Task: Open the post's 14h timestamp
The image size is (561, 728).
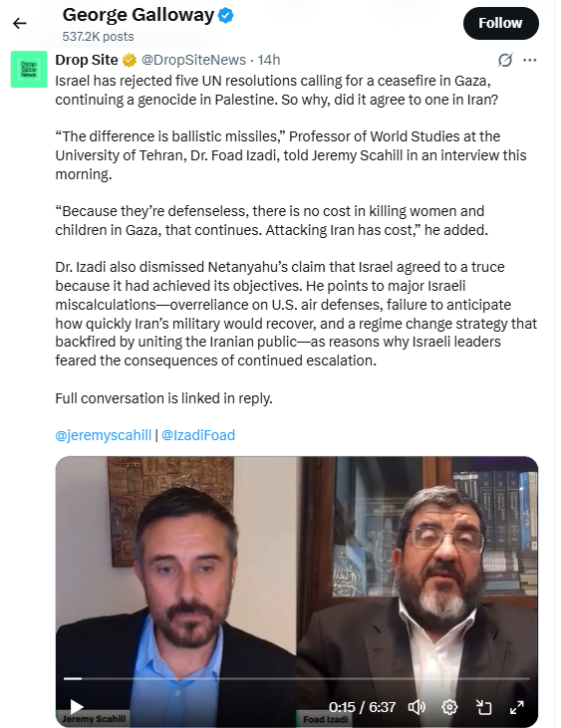Action: 269,60
